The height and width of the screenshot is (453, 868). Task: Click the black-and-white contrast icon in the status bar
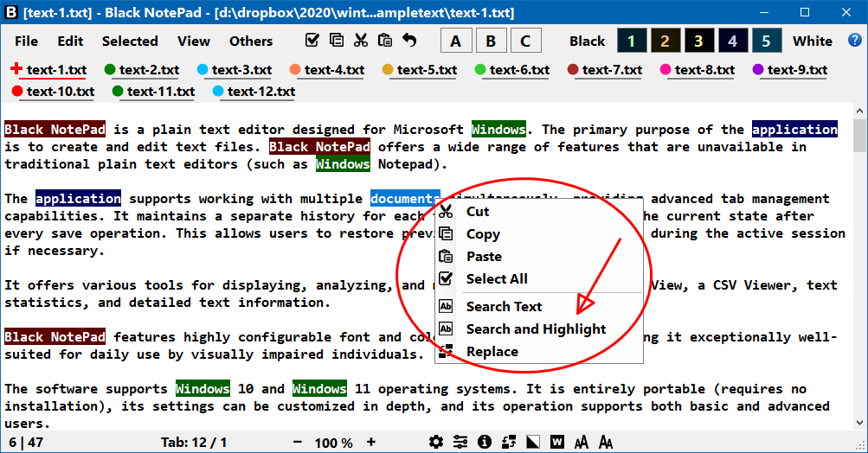(532, 442)
